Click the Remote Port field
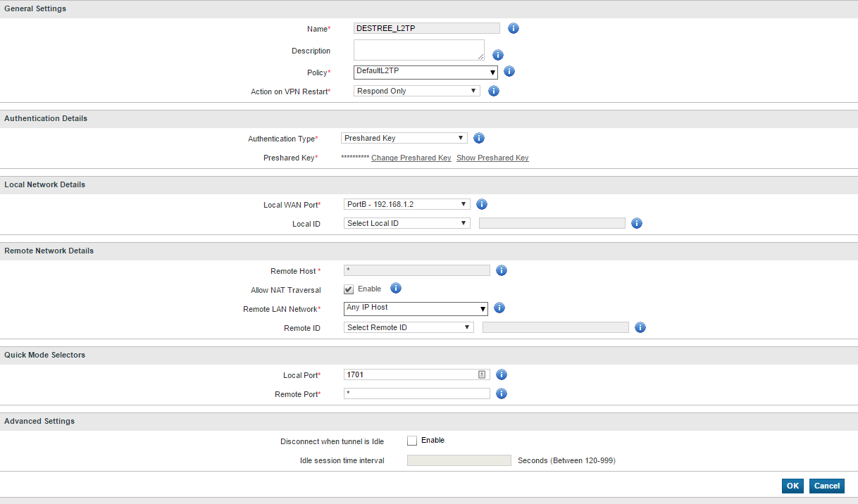The width and height of the screenshot is (858, 504). [x=417, y=393]
